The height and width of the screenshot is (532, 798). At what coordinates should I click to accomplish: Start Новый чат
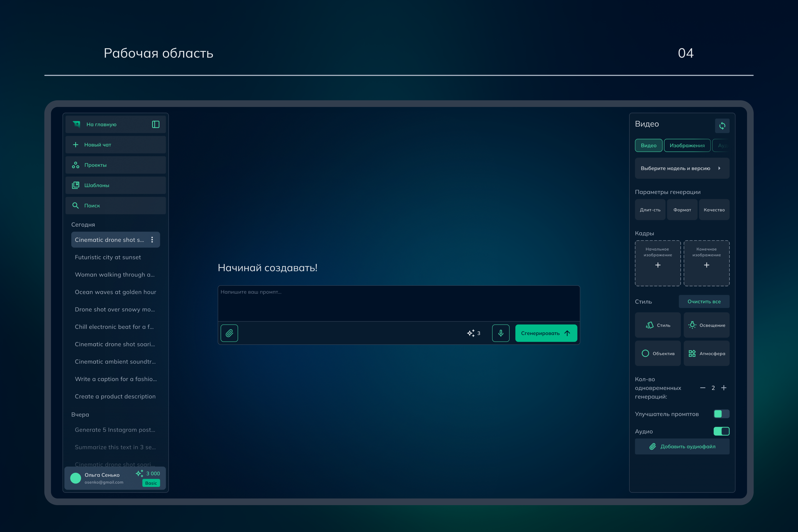(116, 145)
